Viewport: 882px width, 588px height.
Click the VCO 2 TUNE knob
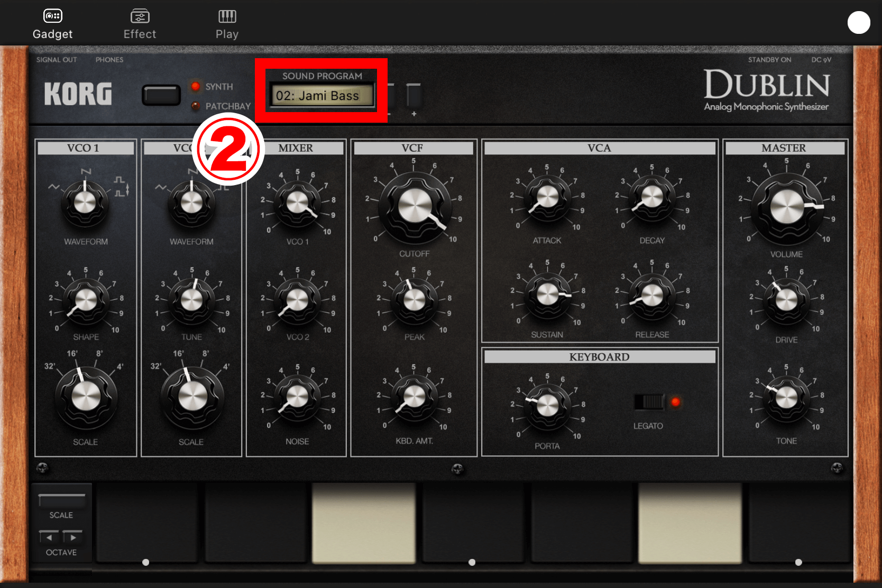(191, 300)
